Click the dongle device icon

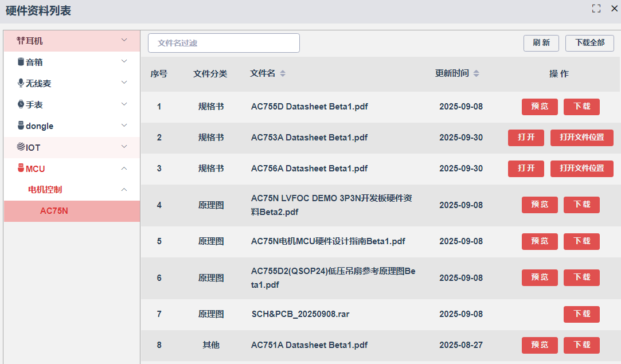click(x=21, y=126)
